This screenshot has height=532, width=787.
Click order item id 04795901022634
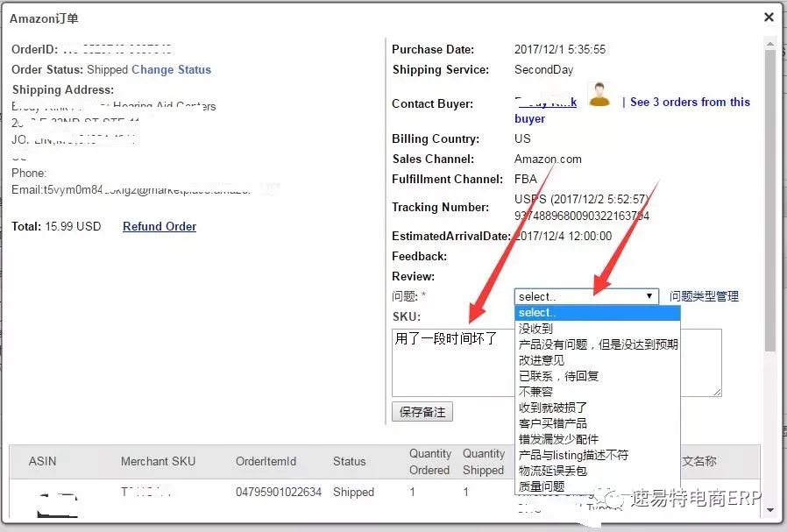[279, 492]
